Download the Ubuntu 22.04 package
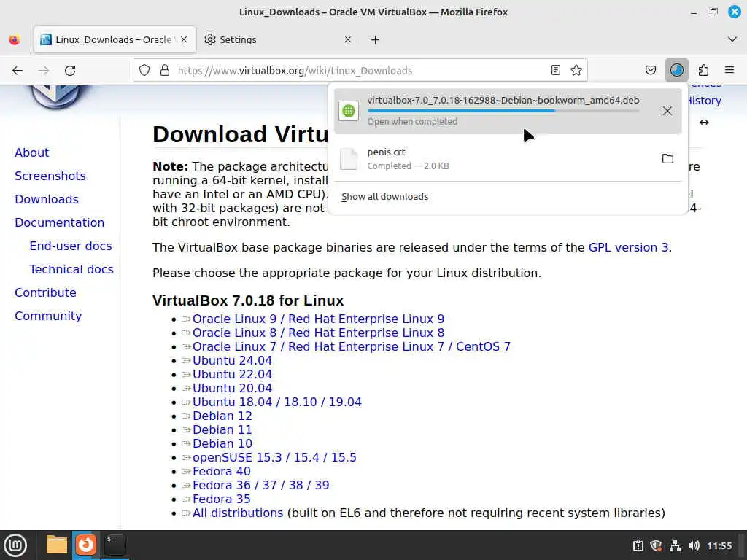 pos(232,374)
